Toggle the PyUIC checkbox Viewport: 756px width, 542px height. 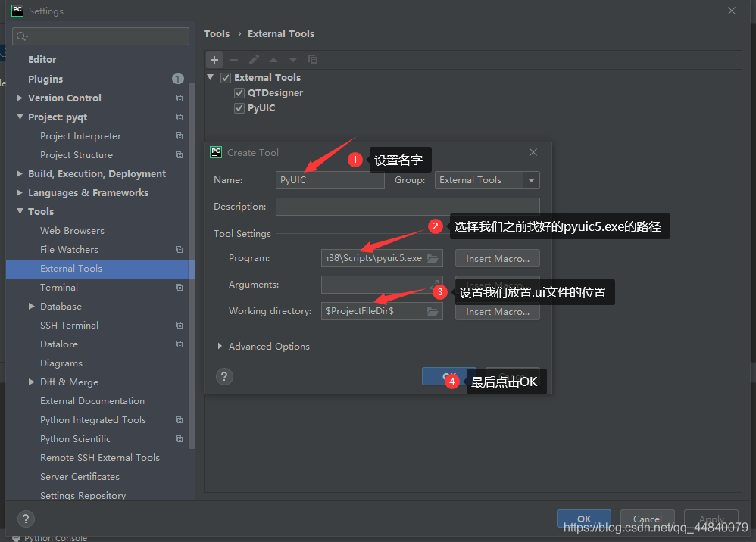pos(239,108)
